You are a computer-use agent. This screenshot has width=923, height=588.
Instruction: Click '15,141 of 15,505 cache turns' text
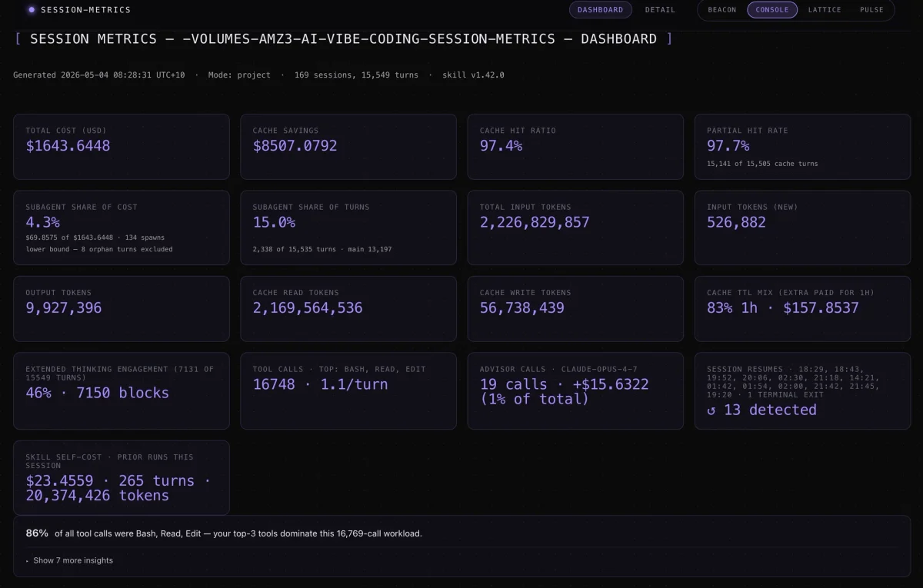[x=762, y=164]
